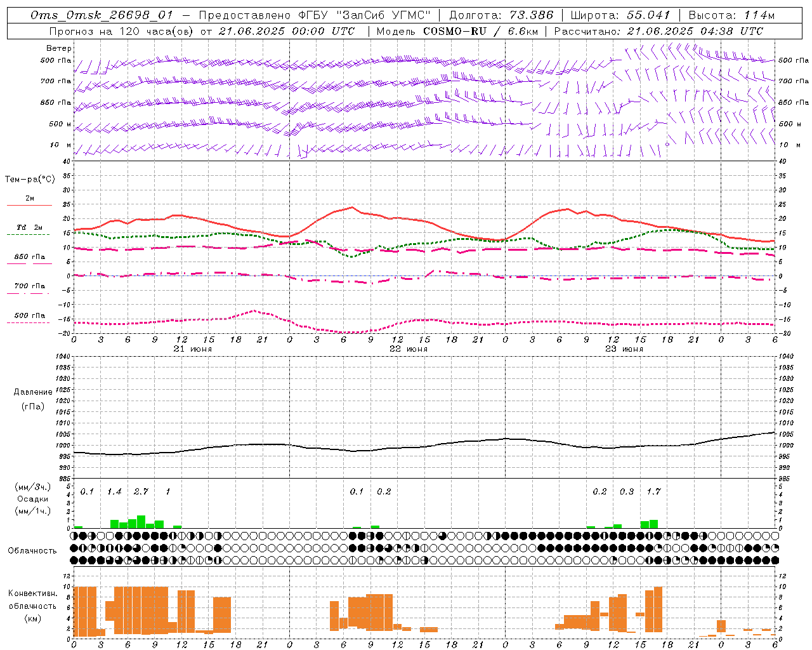Screen dimensions: 812x650
Task: Click the 'Осадки' precipitation label
Action: [33, 500]
